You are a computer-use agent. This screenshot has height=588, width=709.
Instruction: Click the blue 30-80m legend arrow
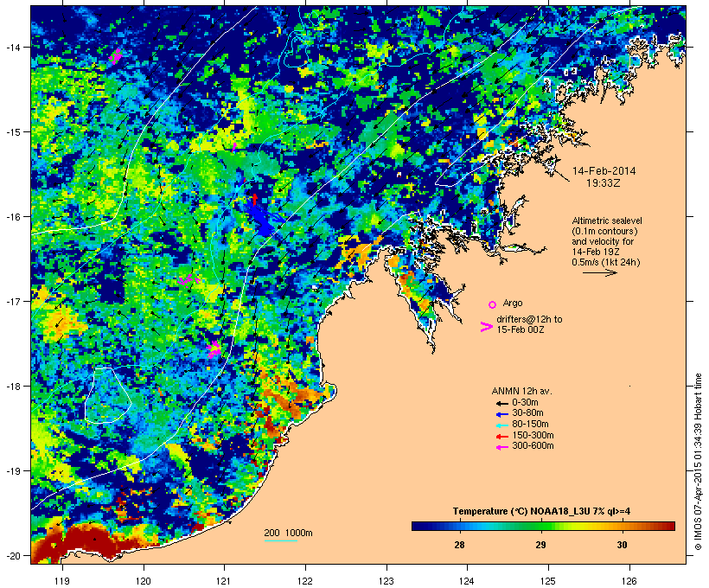point(501,414)
